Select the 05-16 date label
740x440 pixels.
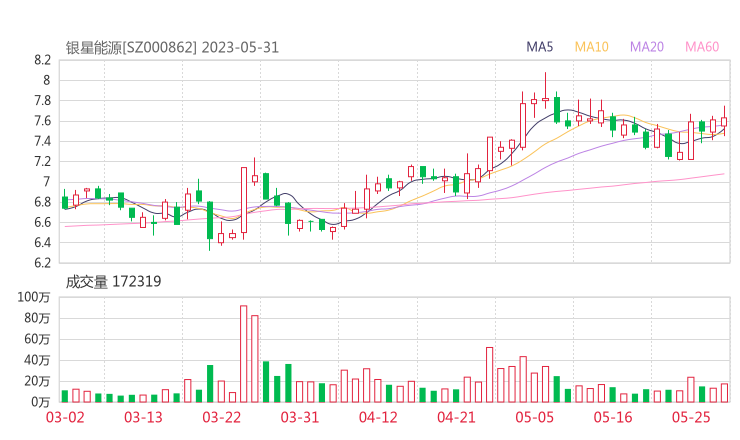pyautogui.click(x=612, y=417)
